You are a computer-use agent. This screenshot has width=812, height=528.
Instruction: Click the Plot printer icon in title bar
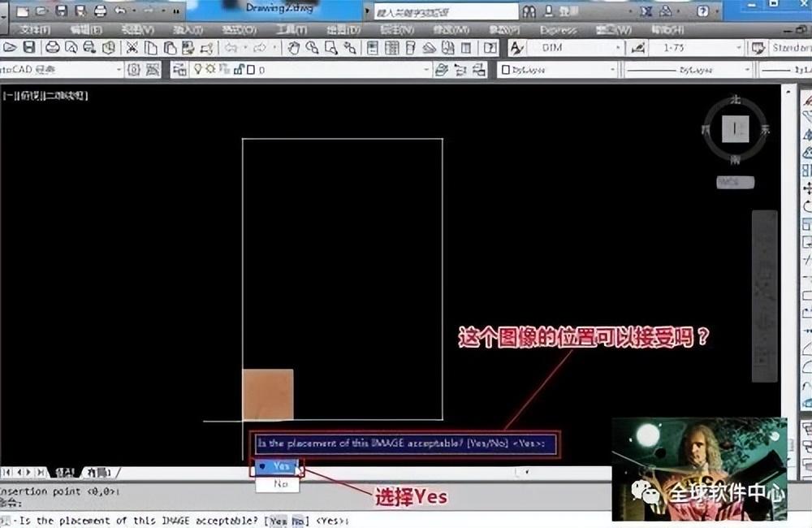coord(101,11)
